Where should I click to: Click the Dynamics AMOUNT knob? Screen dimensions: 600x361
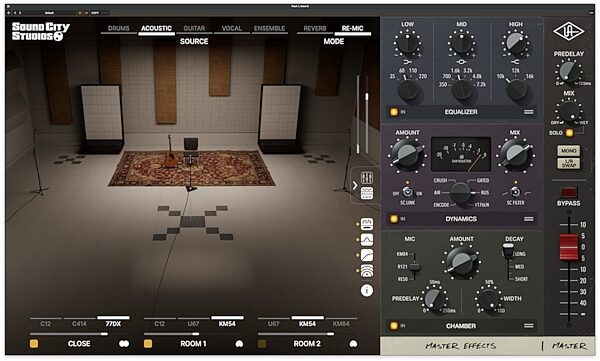[x=407, y=155]
